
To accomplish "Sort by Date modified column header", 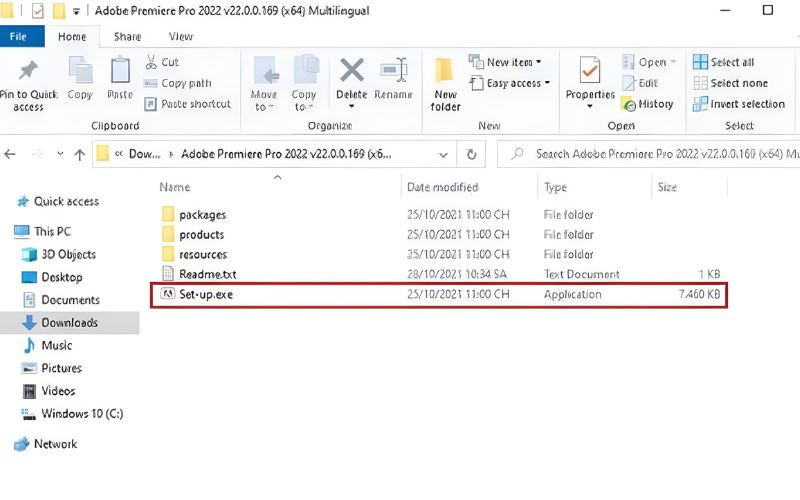I will click(442, 187).
